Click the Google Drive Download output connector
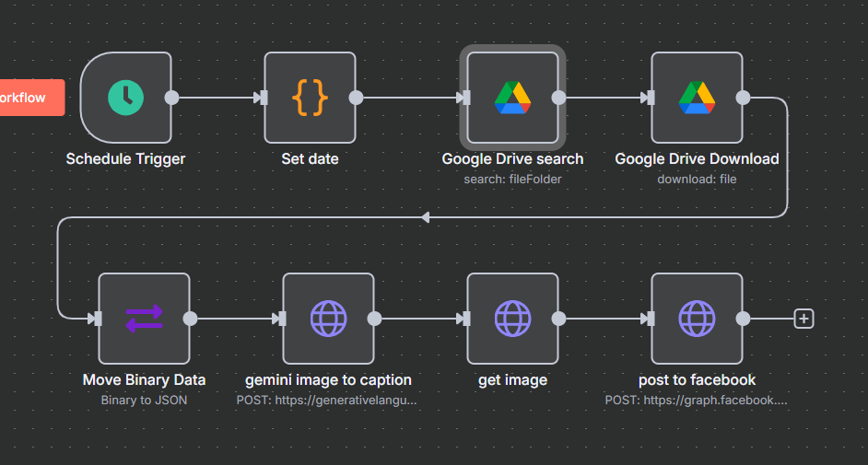This screenshot has width=868, height=465. pos(743,98)
